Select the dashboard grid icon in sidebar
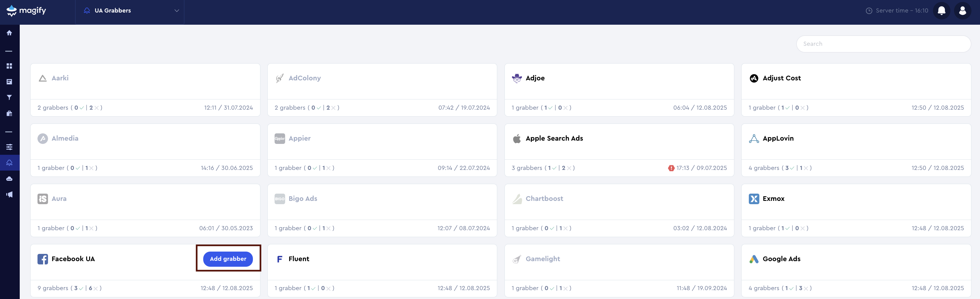Viewport: 980px width, 299px height. 10,66
